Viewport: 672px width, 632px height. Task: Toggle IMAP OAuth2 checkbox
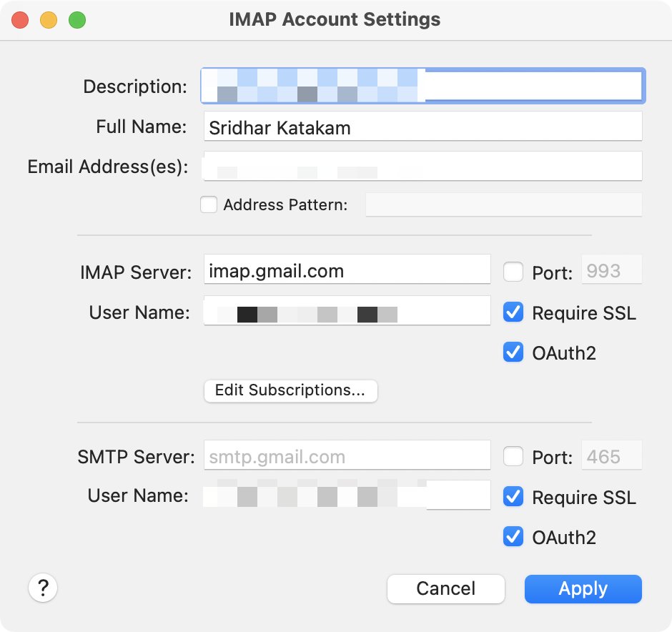coord(513,352)
